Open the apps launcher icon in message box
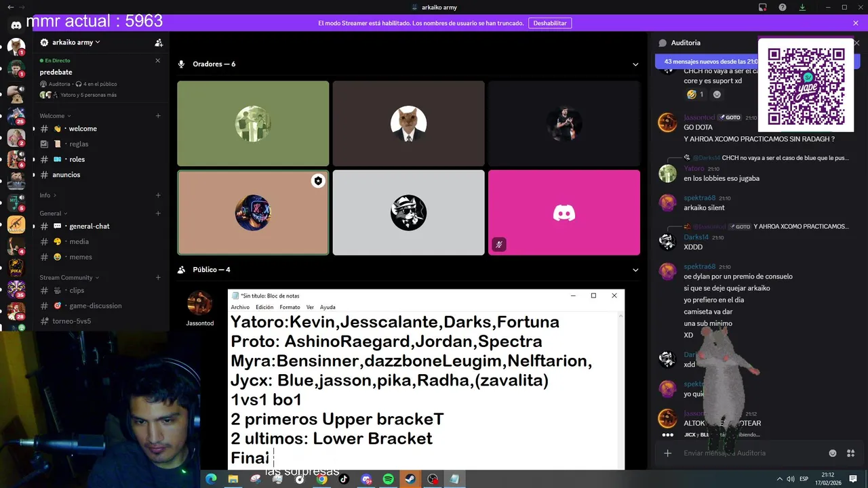The height and width of the screenshot is (488, 868). [852, 453]
